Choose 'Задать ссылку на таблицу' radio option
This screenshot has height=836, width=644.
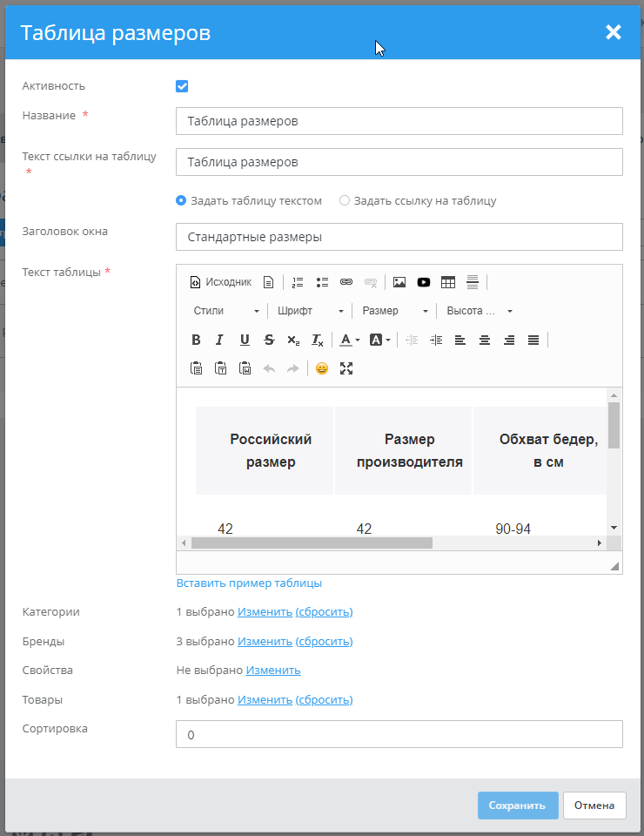(345, 200)
